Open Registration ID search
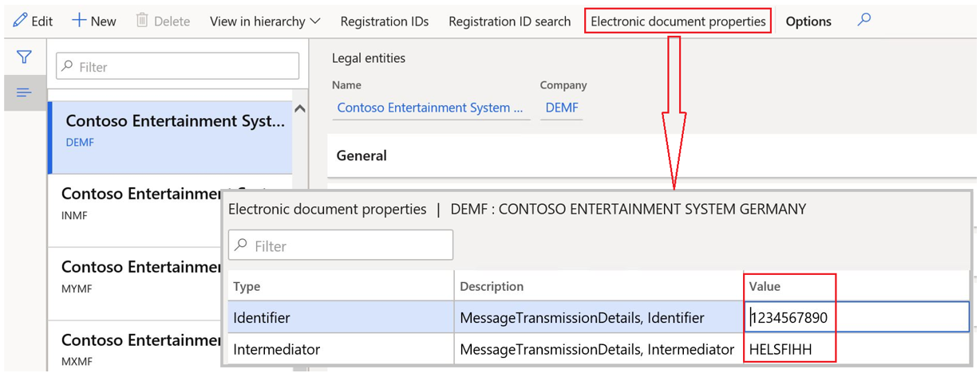 [509, 22]
